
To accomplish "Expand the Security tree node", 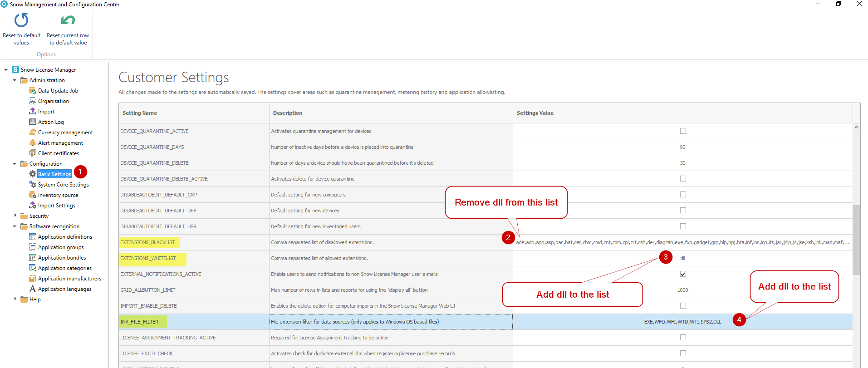I will pyautogui.click(x=15, y=216).
